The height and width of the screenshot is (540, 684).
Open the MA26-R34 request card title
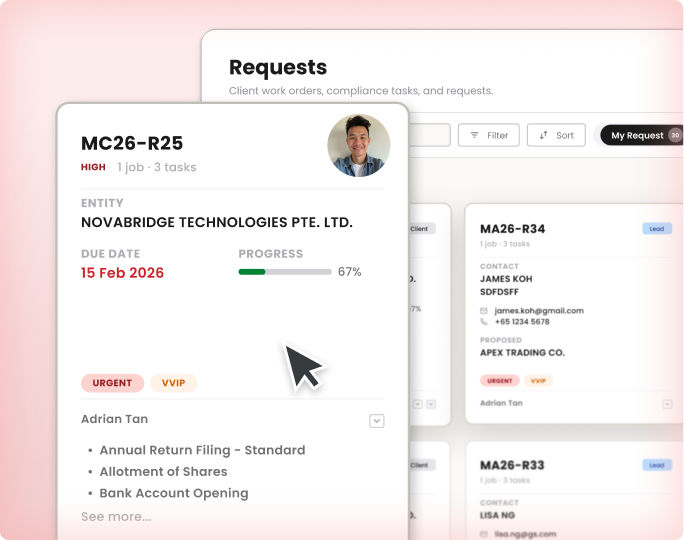(513, 229)
